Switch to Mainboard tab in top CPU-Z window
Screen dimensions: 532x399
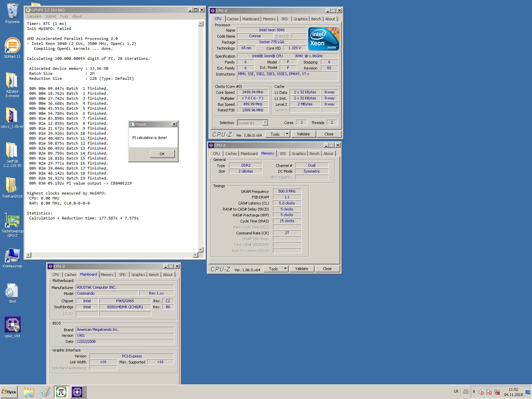[x=251, y=19]
